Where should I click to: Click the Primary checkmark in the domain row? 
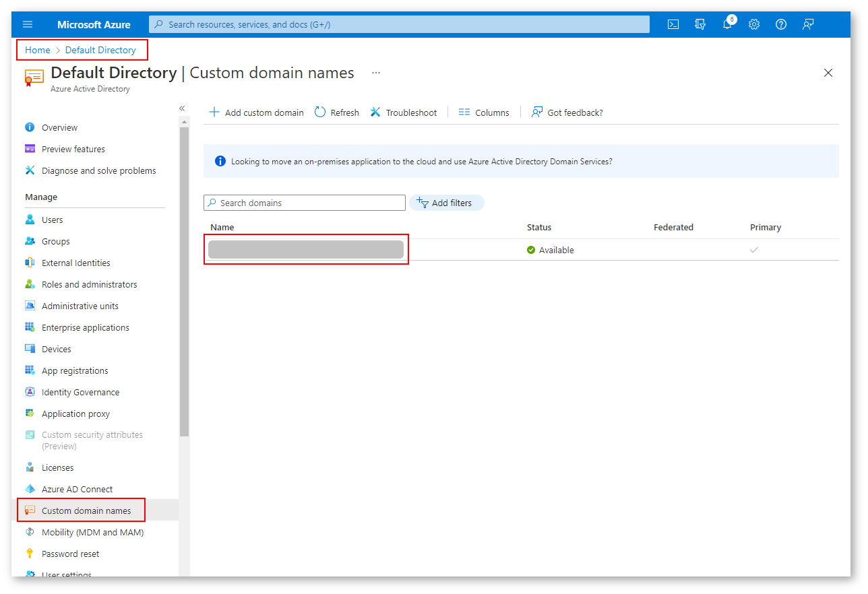tap(754, 250)
